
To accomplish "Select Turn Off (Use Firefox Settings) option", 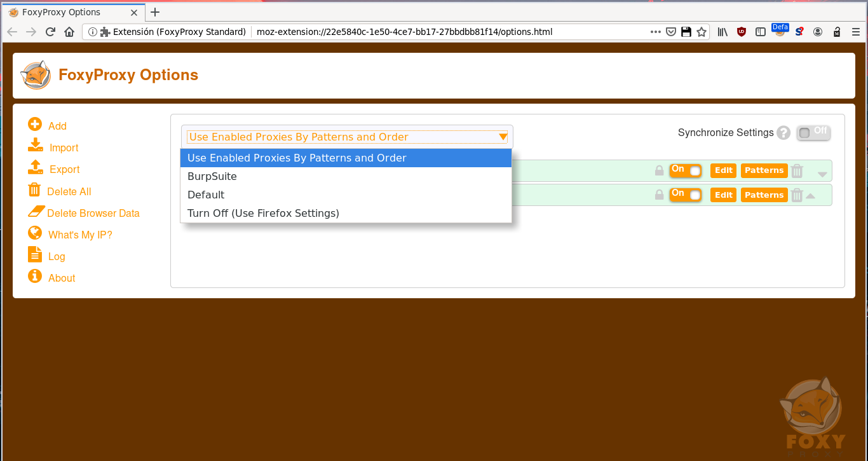I will [x=346, y=213].
